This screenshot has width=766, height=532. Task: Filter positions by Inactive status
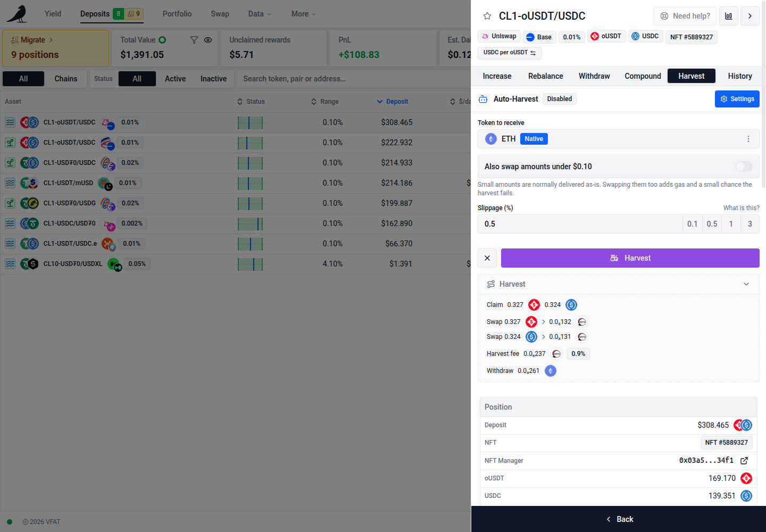coord(213,79)
